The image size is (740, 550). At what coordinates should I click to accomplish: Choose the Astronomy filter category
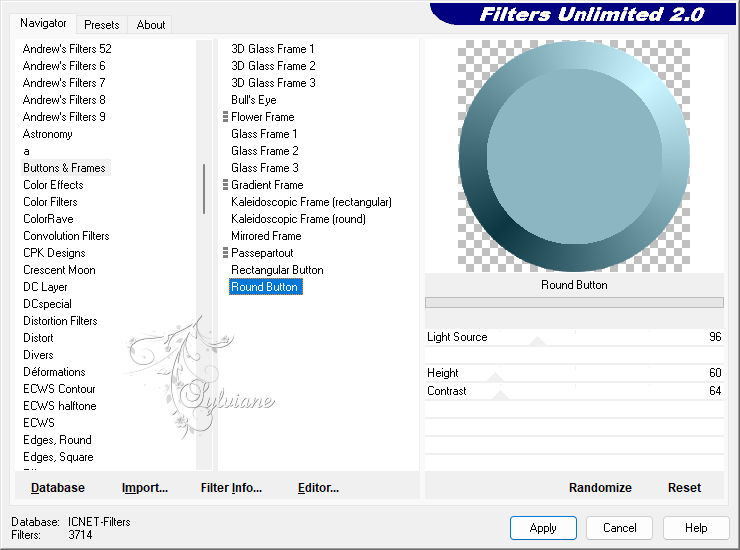(x=48, y=134)
